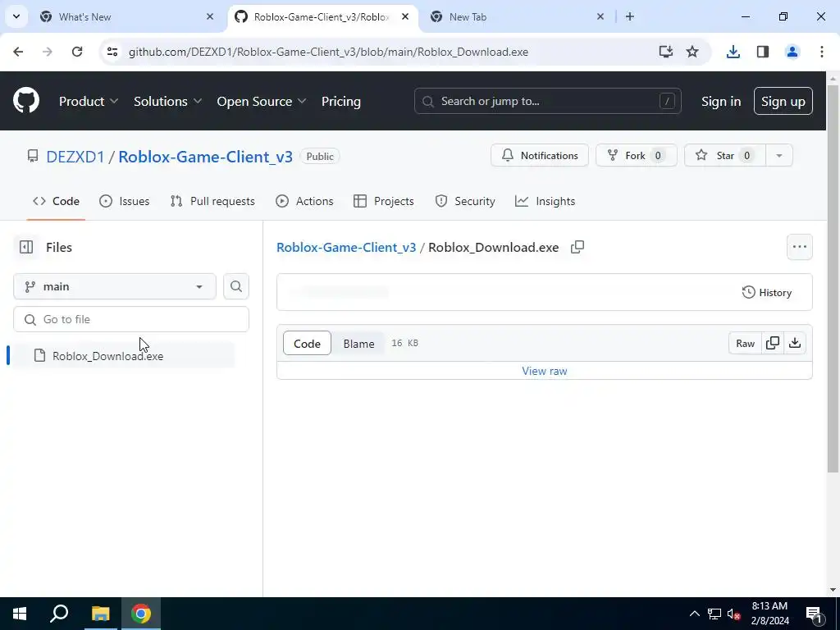Select Blame view toggle
840x630 pixels.
[x=358, y=344]
